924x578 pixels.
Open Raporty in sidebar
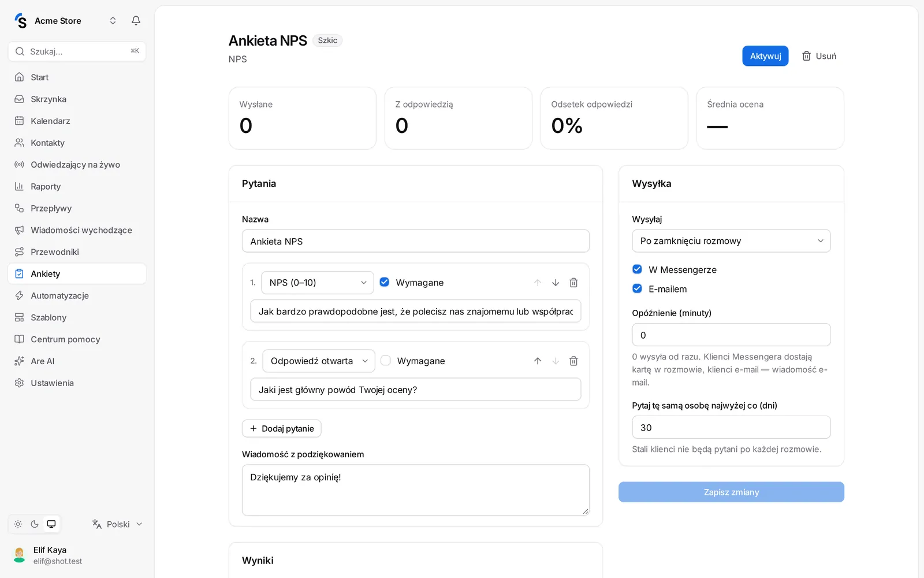(77, 186)
